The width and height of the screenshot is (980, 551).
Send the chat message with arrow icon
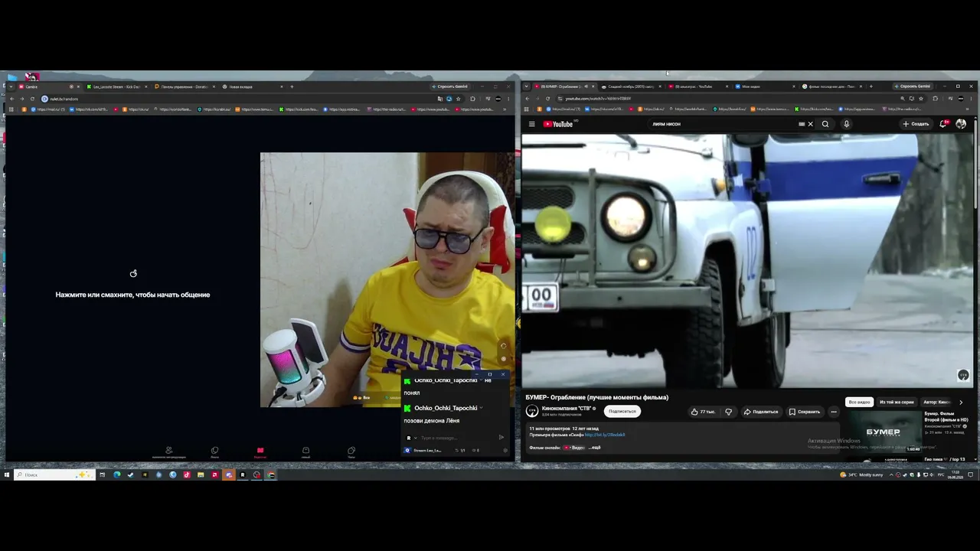(501, 438)
